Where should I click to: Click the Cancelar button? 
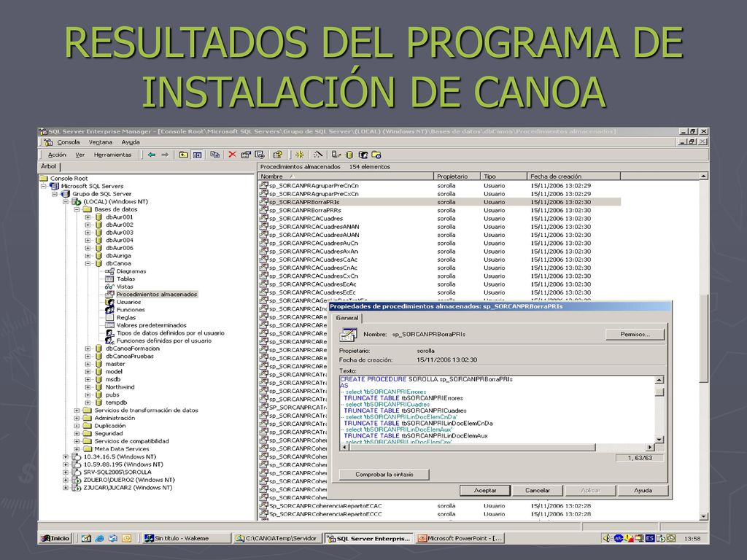[538, 490]
